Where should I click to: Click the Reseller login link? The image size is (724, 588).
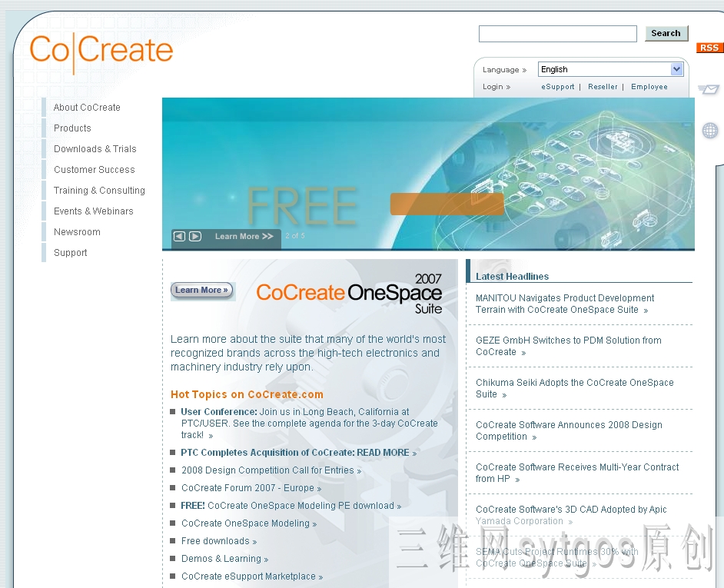pyautogui.click(x=603, y=87)
